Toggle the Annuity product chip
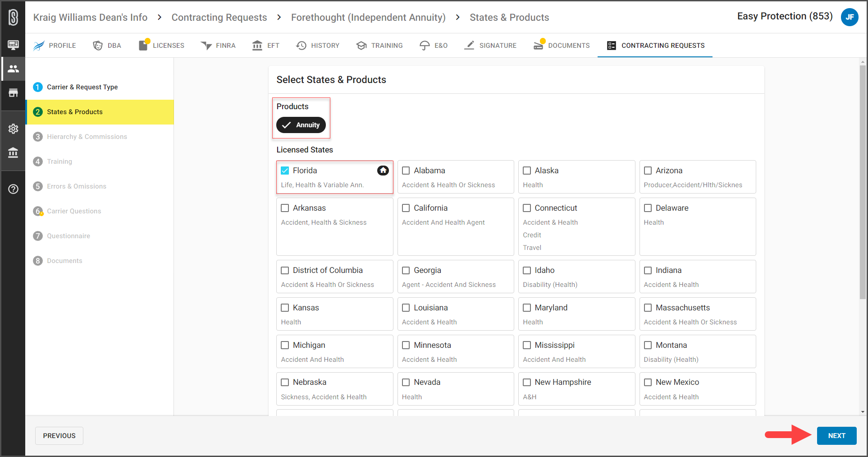 coord(301,125)
